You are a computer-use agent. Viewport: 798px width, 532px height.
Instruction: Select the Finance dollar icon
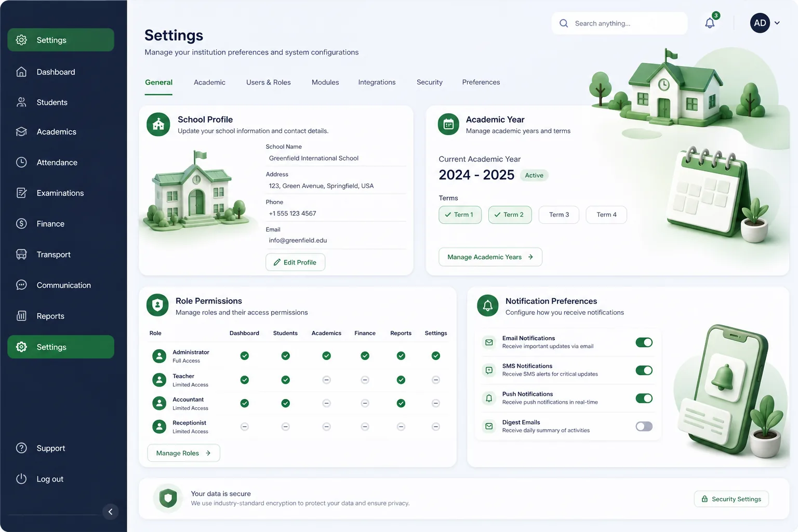coord(21,223)
